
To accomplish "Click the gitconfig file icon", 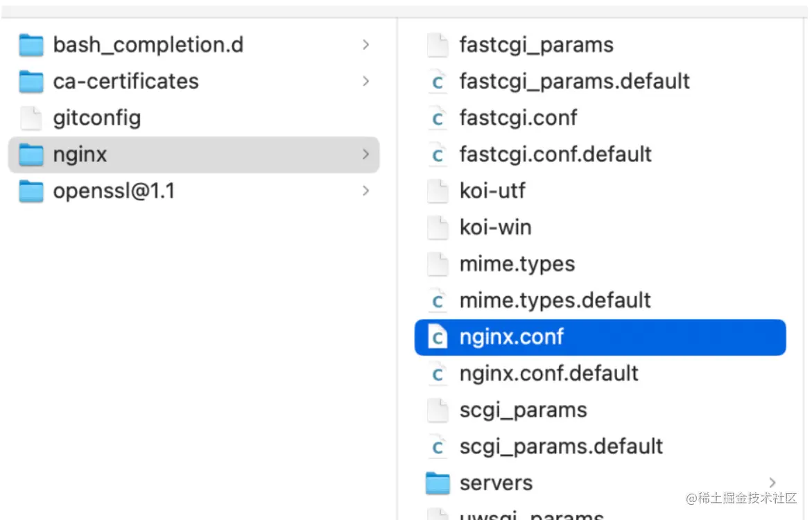I will click(x=31, y=118).
